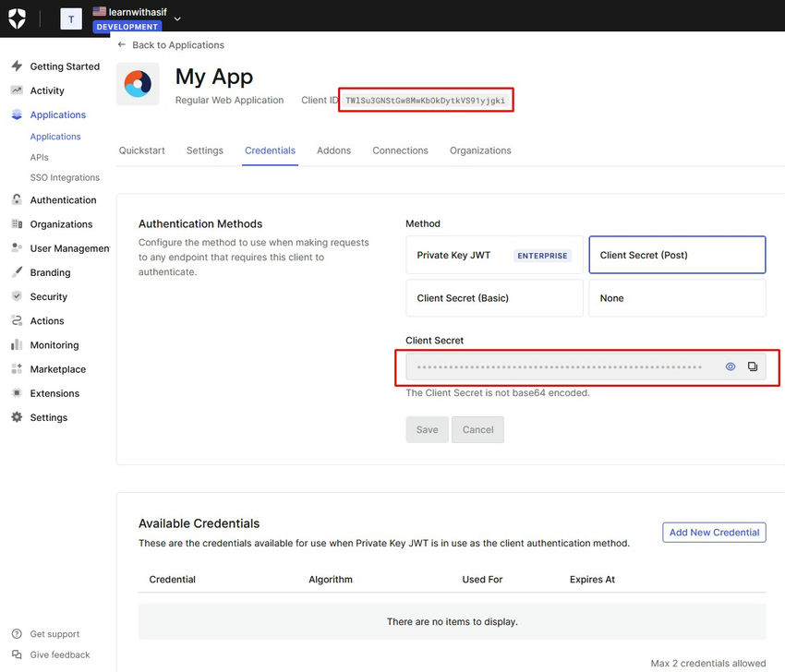The width and height of the screenshot is (785, 672).
Task: Select the None authentication method
Action: pos(677,298)
